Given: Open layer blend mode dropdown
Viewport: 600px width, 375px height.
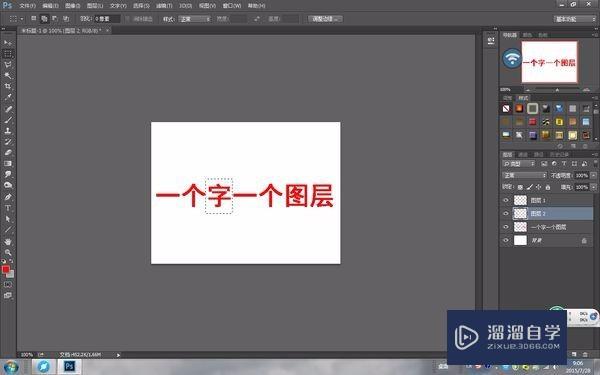Looking at the screenshot, I should pyautogui.click(x=525, y=175).
